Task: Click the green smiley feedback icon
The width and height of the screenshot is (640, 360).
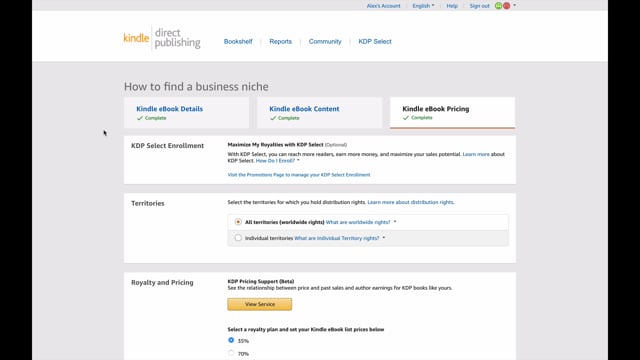Action: coord(498,6)
